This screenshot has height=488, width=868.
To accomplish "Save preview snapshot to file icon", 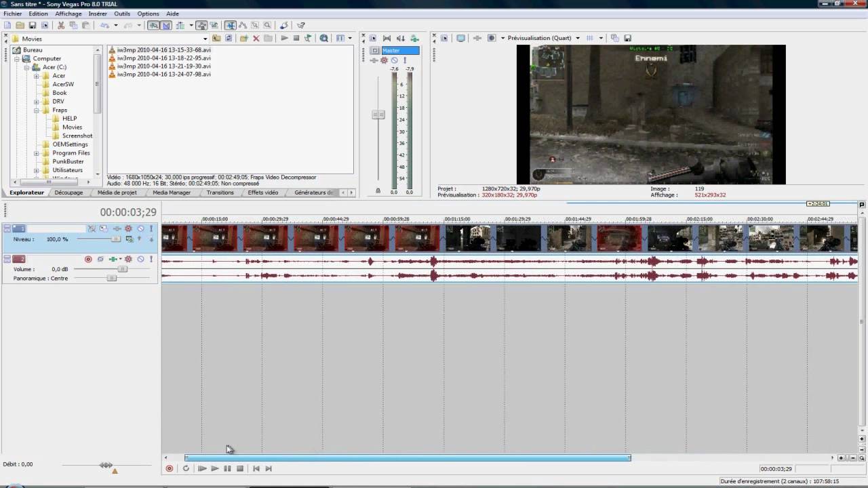I will click(x=627, y=38).
